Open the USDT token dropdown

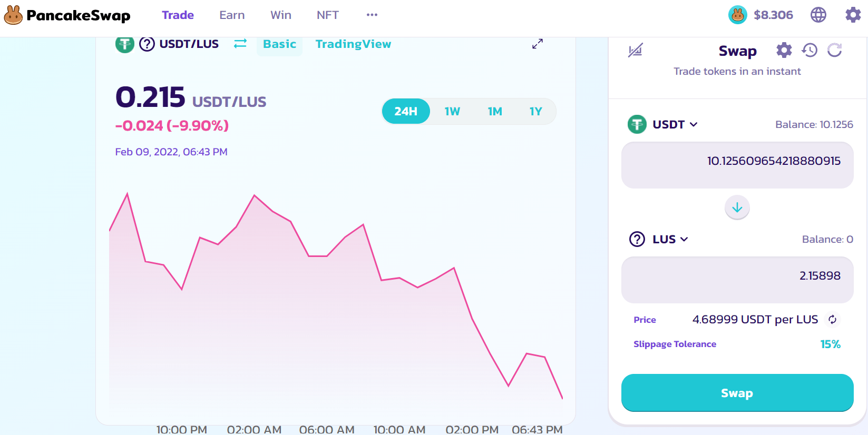click(663, 124)
